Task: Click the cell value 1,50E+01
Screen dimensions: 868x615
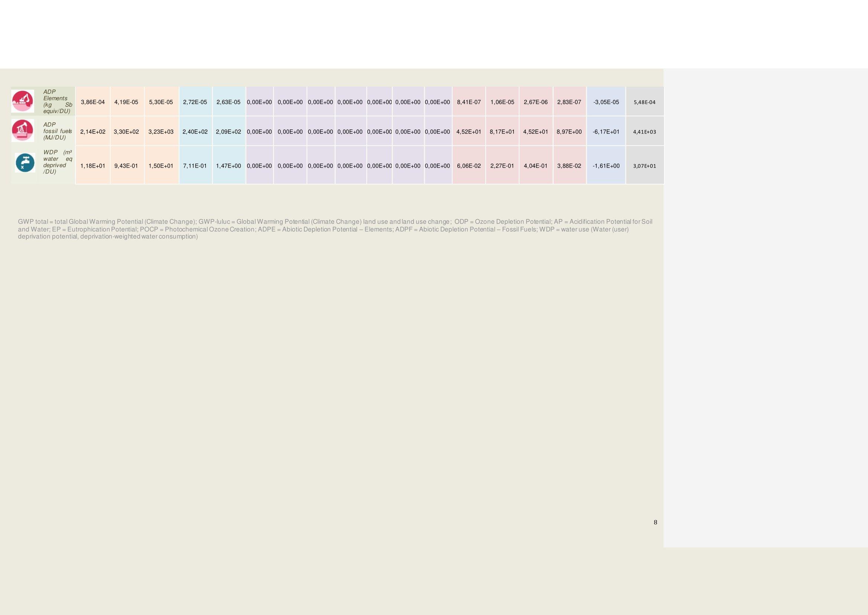Action: (161, 166)
